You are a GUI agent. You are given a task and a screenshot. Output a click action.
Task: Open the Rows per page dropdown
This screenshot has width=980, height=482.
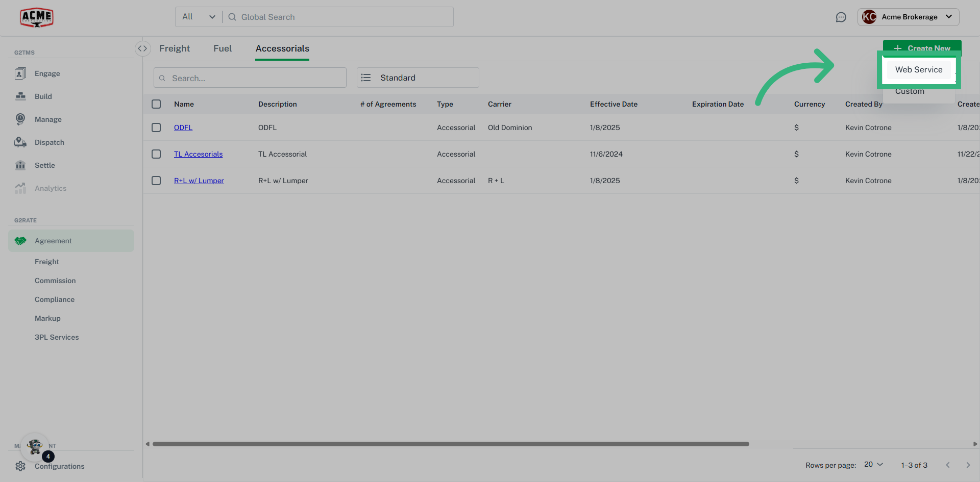coord(873,465)
